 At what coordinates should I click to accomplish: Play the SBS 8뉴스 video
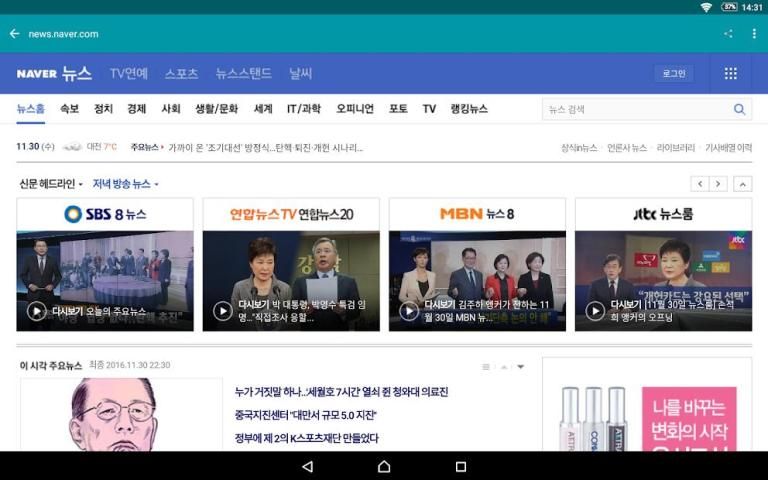point(37,311)
